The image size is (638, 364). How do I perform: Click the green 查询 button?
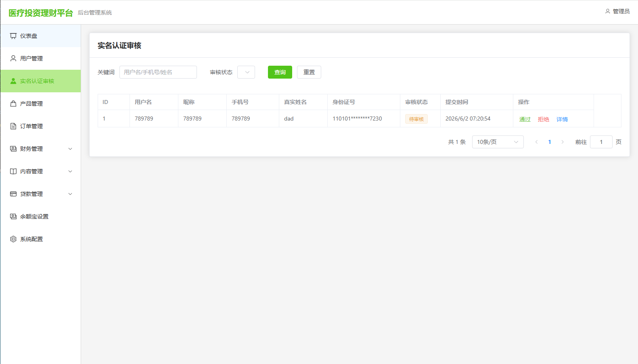pos(280,72)
